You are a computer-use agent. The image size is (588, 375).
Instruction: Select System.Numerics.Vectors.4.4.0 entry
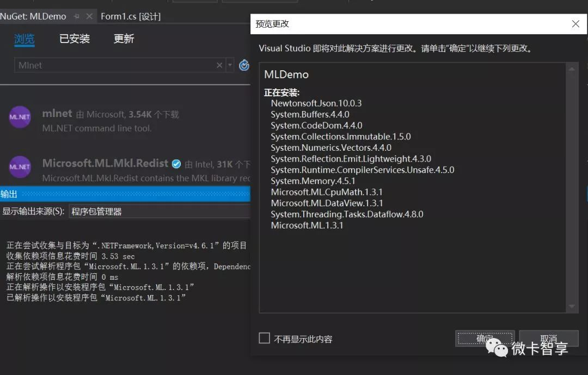331,147
